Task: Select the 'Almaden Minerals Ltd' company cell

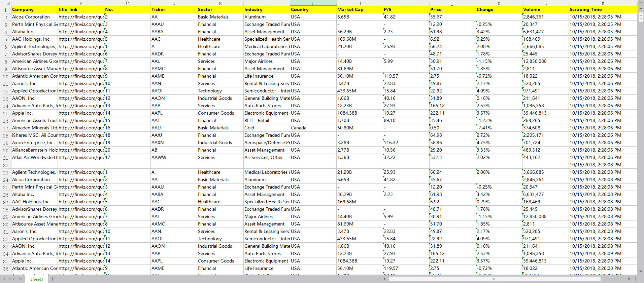Action: pyautogui.click(x=34, y=128)
